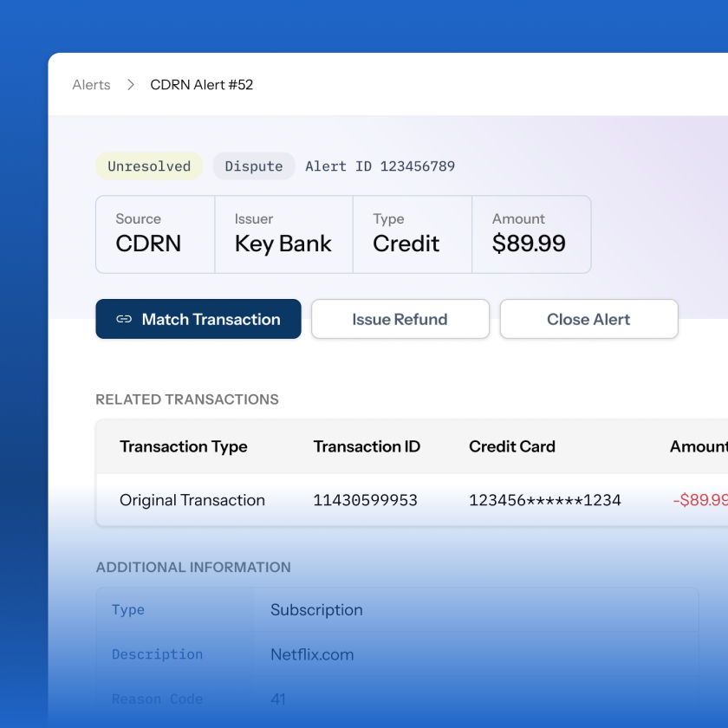Click the Unresolved status badge
Screen dimensions: 728x728
coord(149,166)
